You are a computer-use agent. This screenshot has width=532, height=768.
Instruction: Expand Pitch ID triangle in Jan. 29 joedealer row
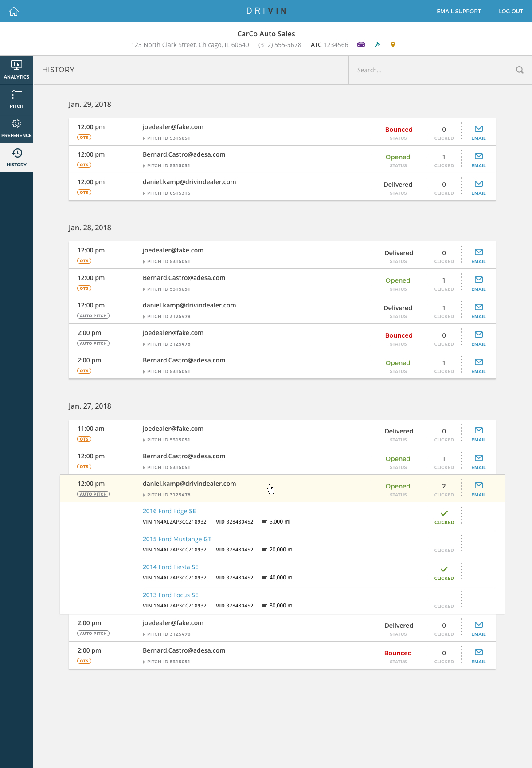144,138
